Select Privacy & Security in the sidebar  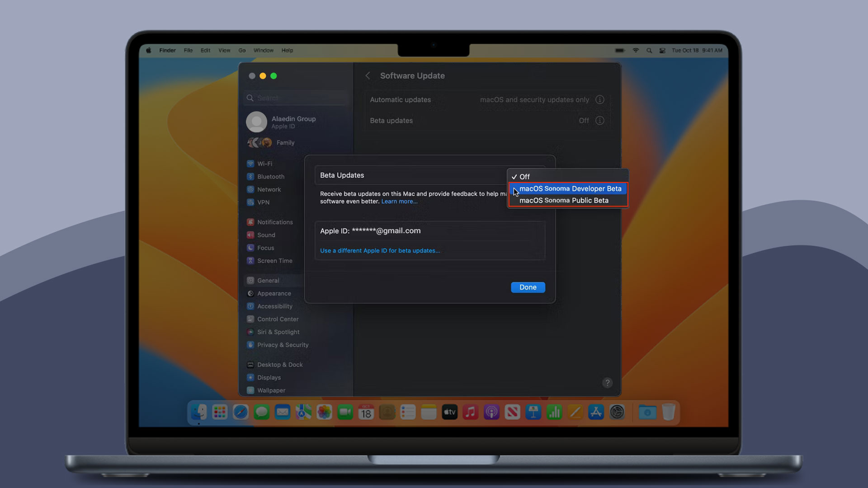(x=278, y=345)
